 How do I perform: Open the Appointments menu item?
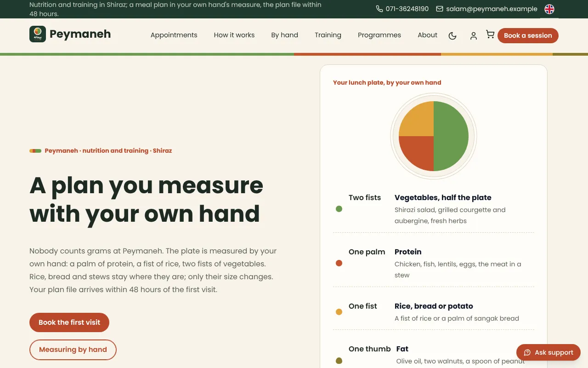174,35
